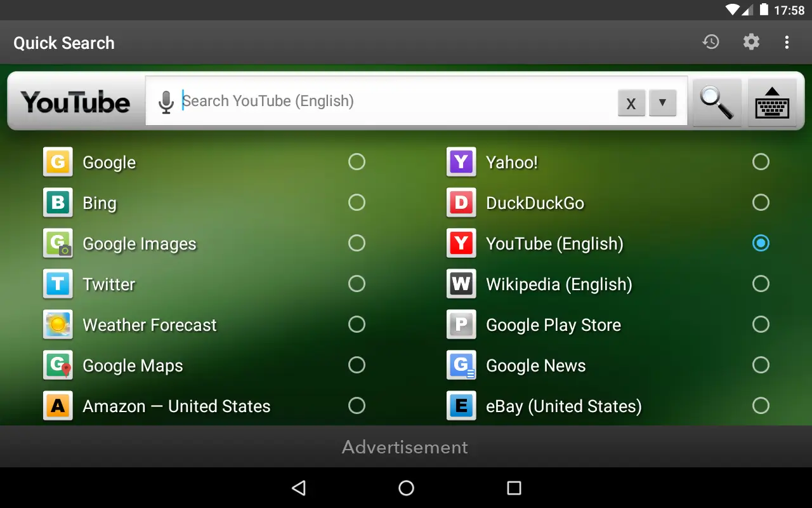Select Google Maps as search engine
This screenshot has width=812, height=508.
(357, 365)
